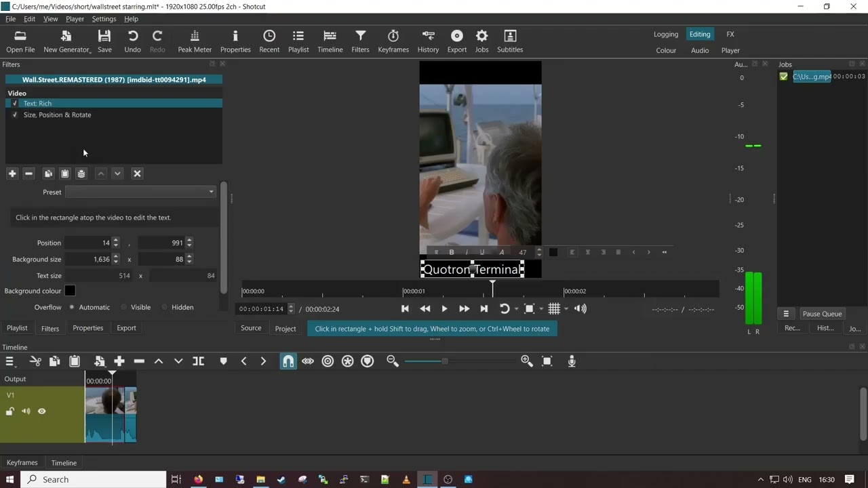868x488 pixels.
Task: Open the loop options dropdown arrow
Action: 516,309
